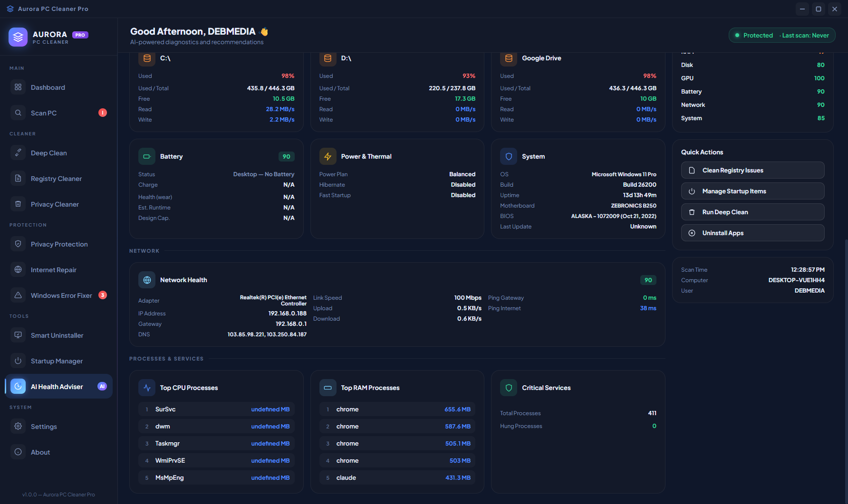This screenshot has height=504, width=848.
Task: Click the Protected status pill
Action: 782,35
